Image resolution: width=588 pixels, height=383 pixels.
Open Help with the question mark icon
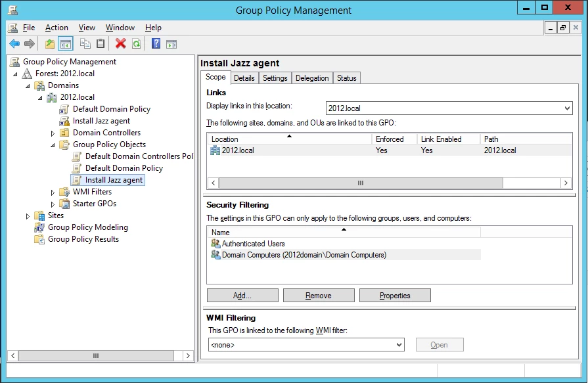click(156, 44)
